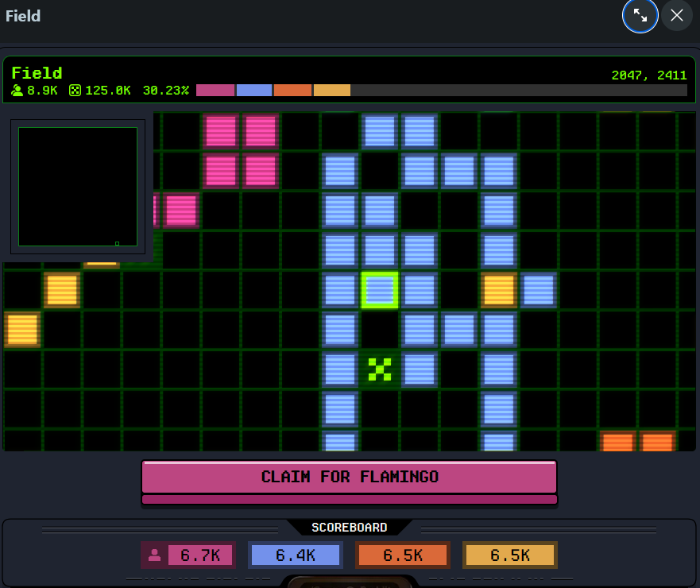Click the SCOREBOARD heading label
The height and width of the screenshot is (588, 700).
click(x=349, y=528)
